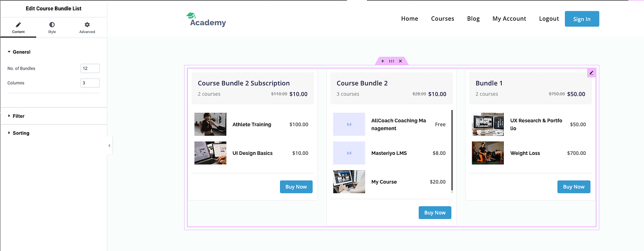This screenshot has width=644, height=251.
Task: Open the Style tab
Action: click(x=52, y=28)
